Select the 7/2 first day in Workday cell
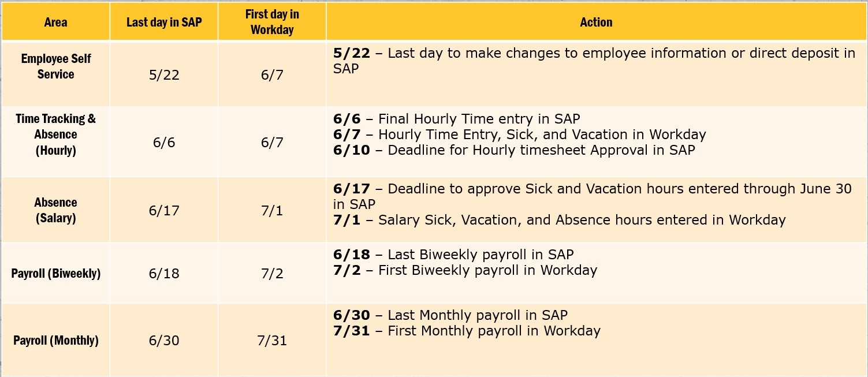 coord(272,273)
